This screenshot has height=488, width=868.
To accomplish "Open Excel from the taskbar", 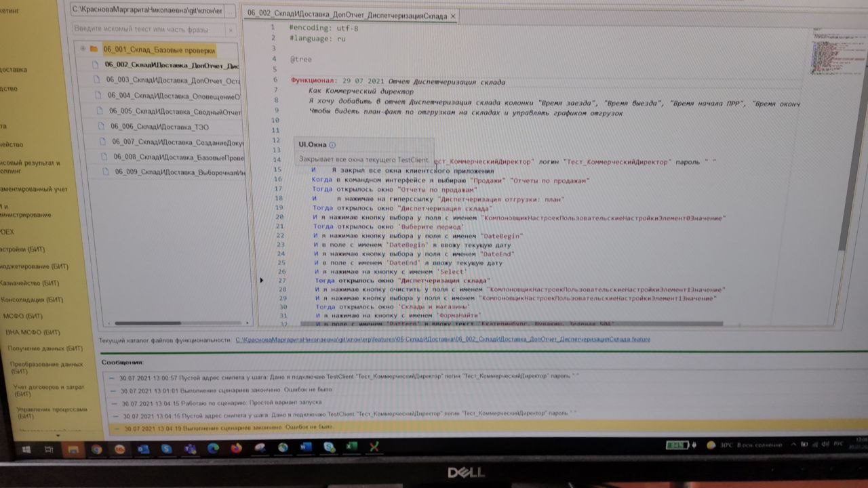I will [x=351, y=447].
